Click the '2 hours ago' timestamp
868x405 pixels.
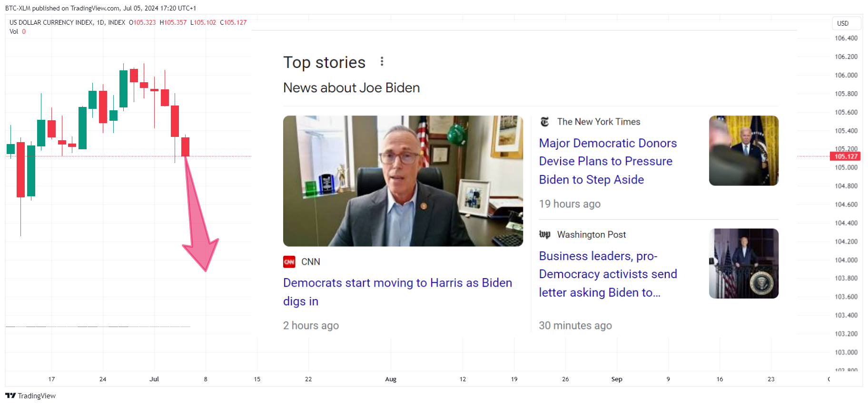click(x=311, y=326)
